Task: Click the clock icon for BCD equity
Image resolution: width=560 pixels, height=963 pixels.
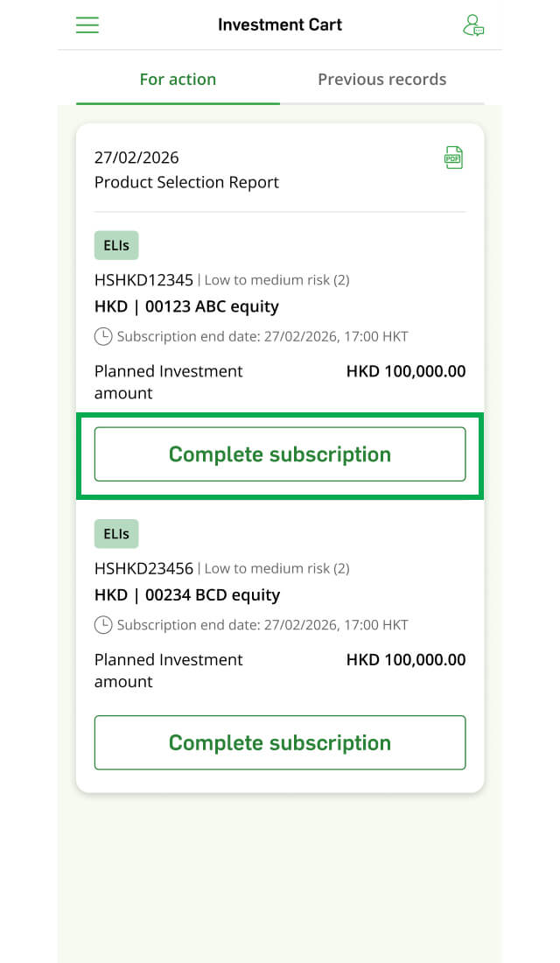Action: [103, 625]
